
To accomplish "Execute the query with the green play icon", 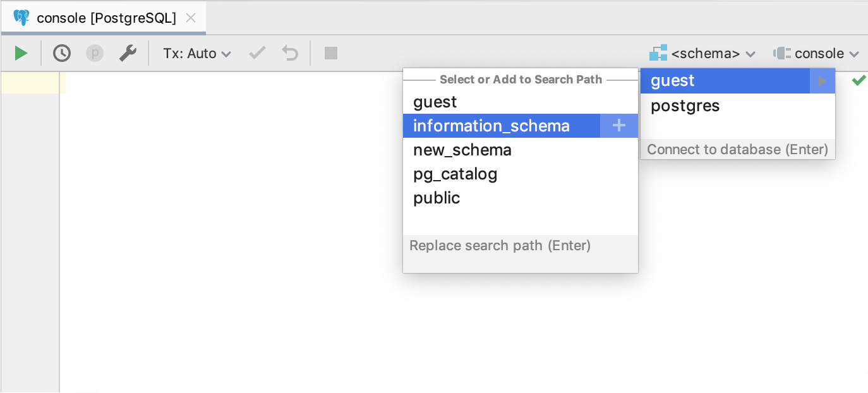I will (20, 53).
